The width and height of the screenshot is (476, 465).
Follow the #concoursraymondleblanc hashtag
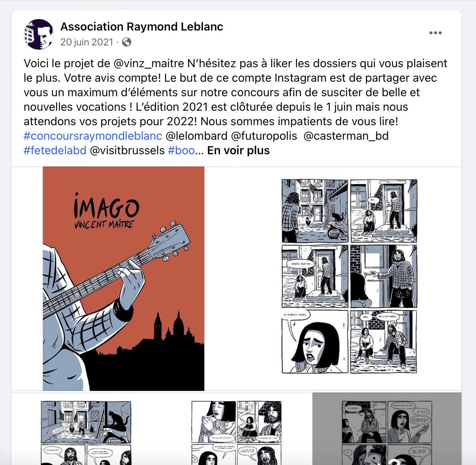click(x=93, y=136)
